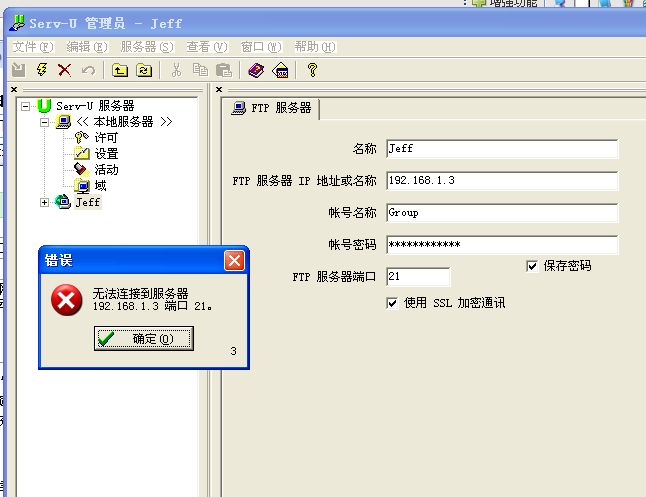Image resolution: width=646 pixels, height=497 pixels.
Task: Click the 帐号名称 field containing Group
Action: [x=502, y=213]
